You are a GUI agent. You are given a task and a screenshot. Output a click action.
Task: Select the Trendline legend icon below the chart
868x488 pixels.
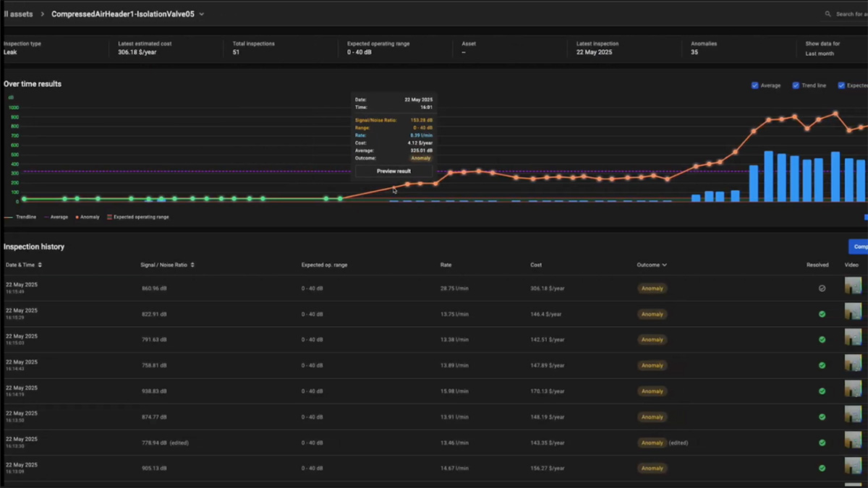(x=9, y=217)
